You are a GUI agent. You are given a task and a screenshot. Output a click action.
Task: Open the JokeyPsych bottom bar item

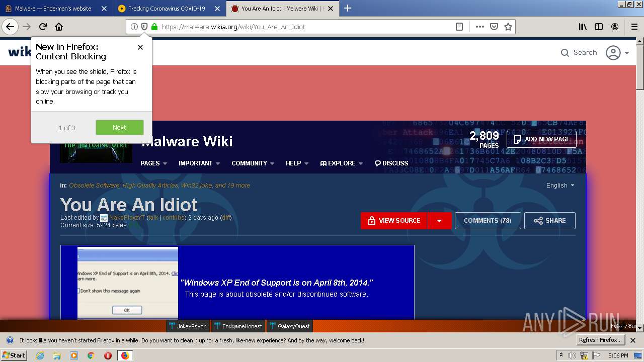(188, 326)
